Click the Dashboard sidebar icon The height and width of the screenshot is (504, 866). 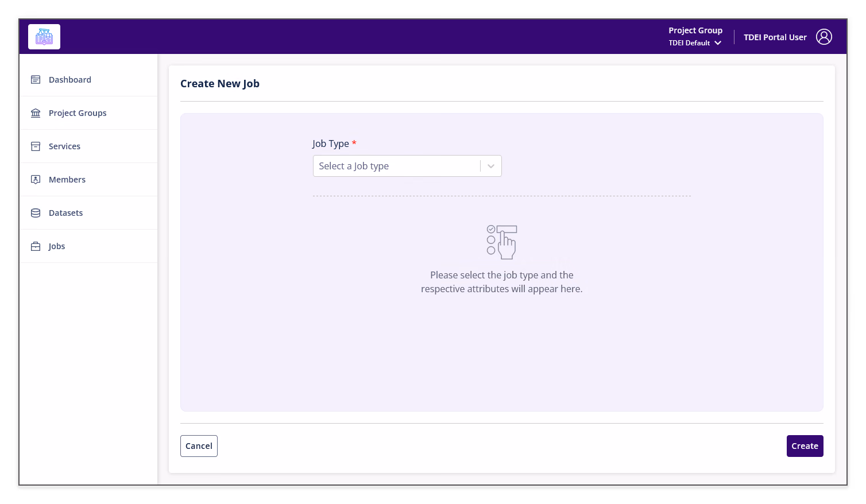tap(36, 80)
